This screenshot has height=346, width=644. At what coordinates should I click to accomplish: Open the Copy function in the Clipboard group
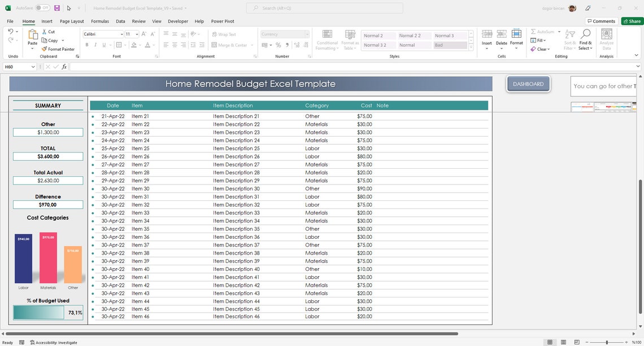[x=51, y=40]
